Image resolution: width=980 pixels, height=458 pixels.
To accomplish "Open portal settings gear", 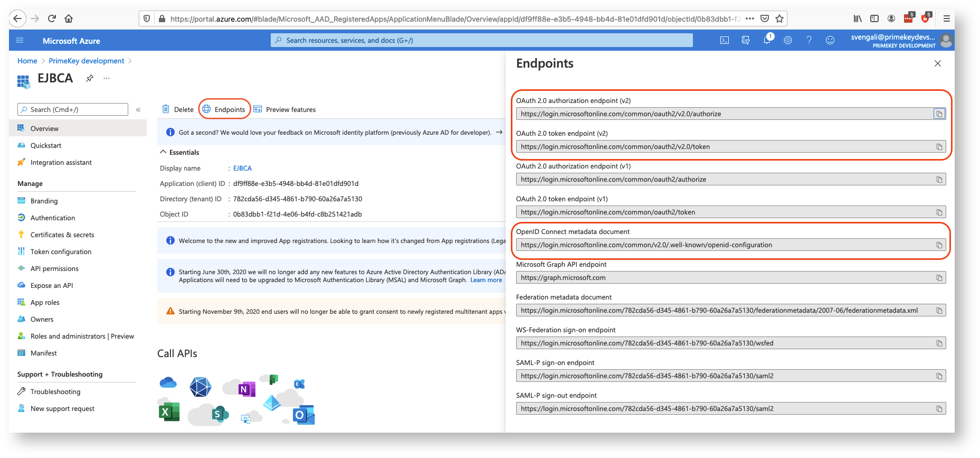I will (788, 40).
